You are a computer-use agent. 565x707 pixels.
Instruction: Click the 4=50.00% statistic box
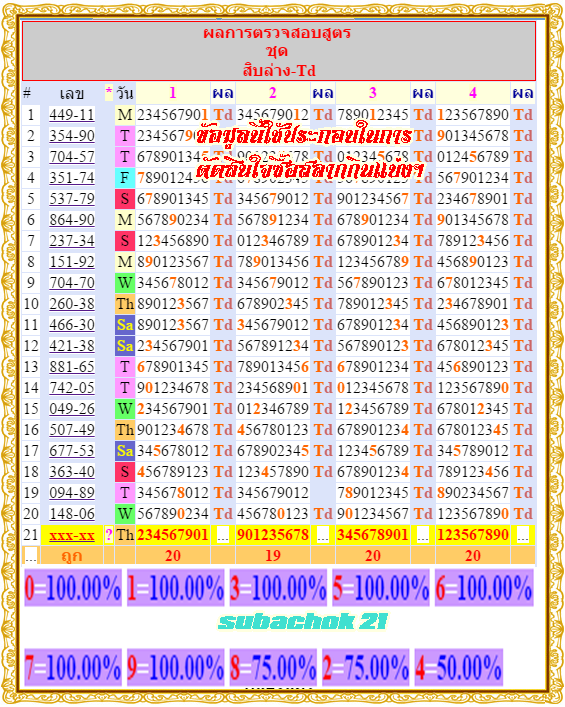tap(459, 667)
